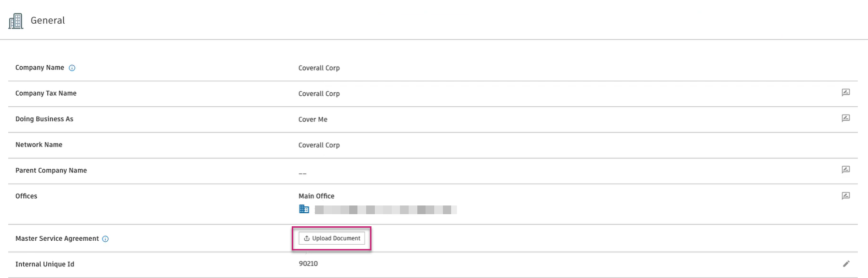868x278 pixels.
Task: Show the Master Service Agreement info icon
Action: click(x=105, y=239)
